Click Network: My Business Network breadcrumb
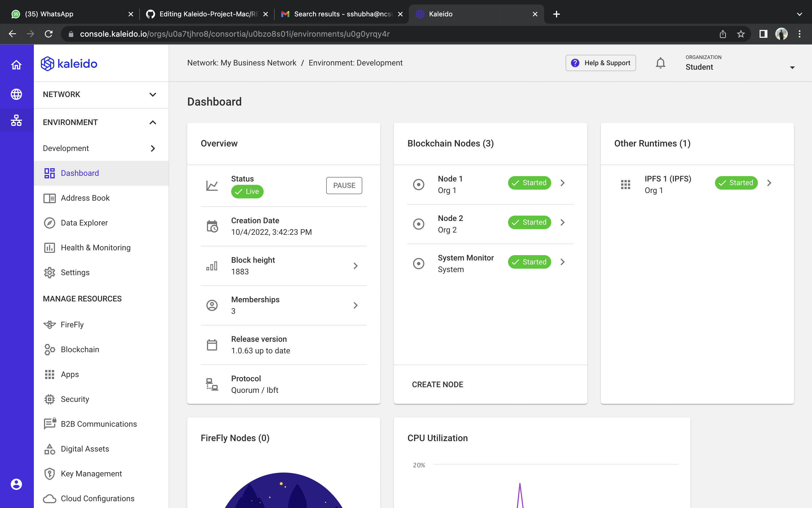This screenshot has width=812, height=508. [x=242, y=63]
